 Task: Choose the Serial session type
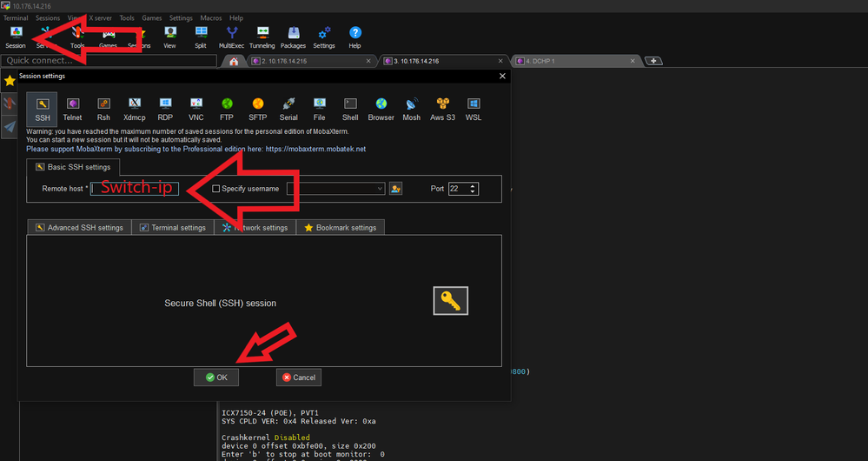[288, 108]
